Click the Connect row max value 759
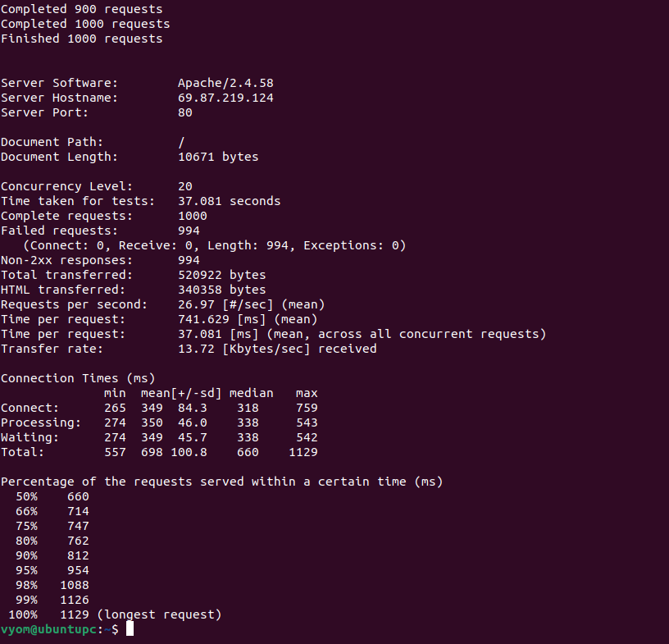Image resolution: width=669 pixels, height=644 pixels. pos(307,408)
